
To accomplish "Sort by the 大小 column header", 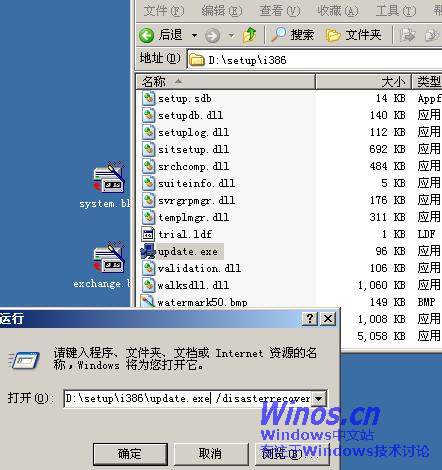I will click(363, 81).
